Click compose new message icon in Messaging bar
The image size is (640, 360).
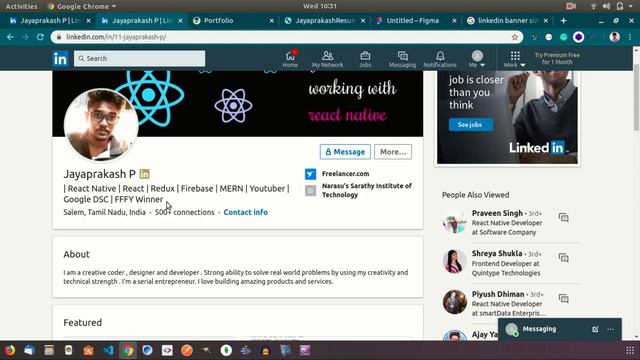595,329
